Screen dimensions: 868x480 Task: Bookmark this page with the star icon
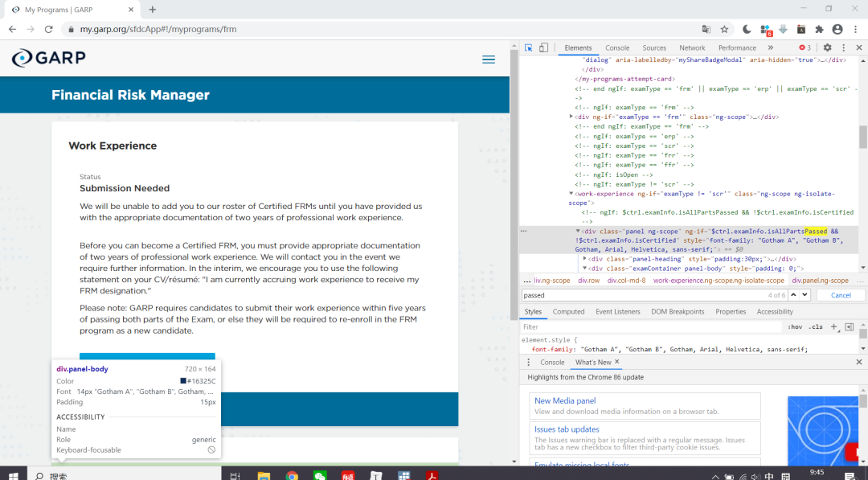click(x=724, y=29)
